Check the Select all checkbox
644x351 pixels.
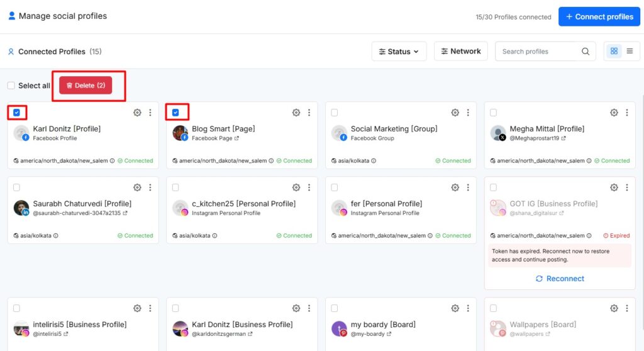11,86
